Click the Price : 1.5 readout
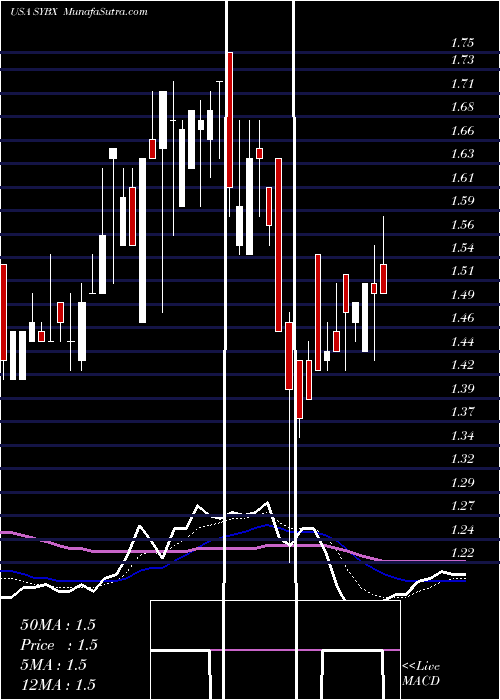This screenshot has width=500, height=700. 59,645
